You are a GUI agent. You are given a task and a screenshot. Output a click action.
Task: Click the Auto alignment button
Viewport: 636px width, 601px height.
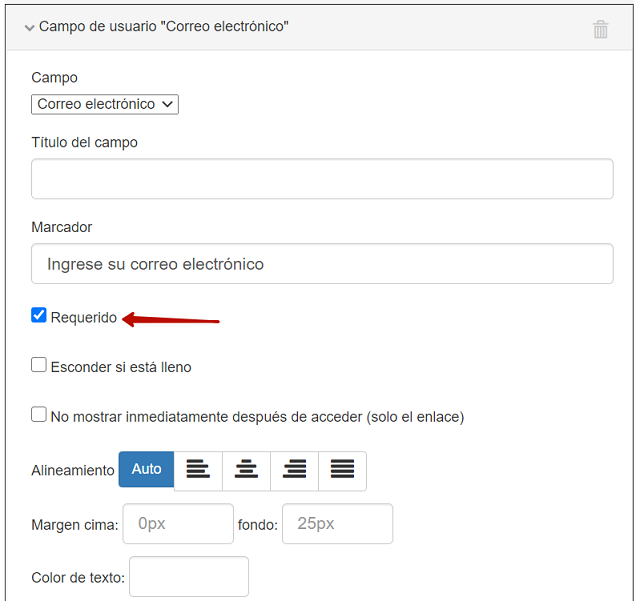click(146, 469)
